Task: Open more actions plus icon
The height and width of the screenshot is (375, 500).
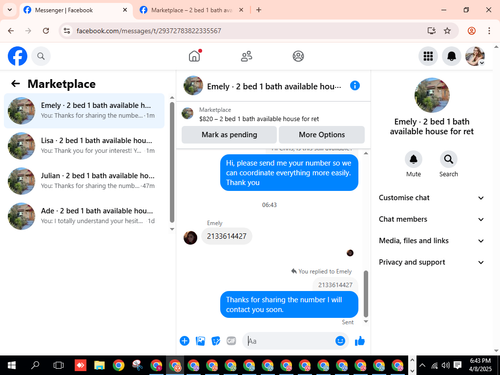Action: (x=184, y=341)
